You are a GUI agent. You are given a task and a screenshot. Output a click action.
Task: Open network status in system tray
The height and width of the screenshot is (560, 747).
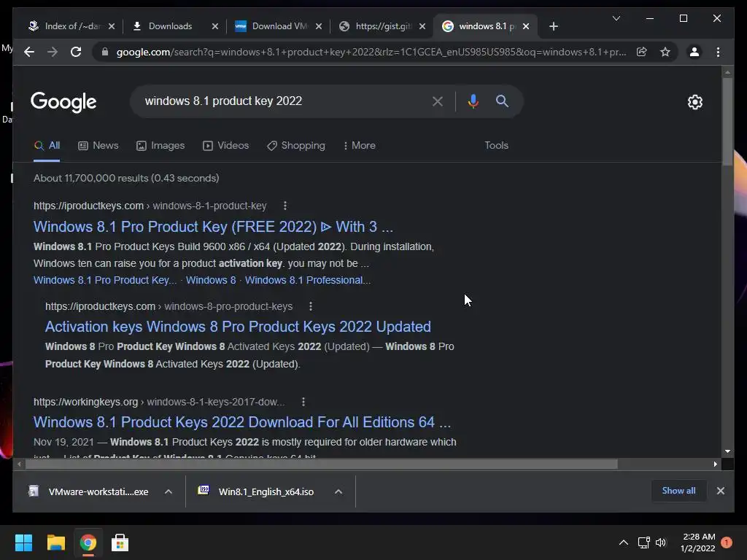tap(643, 542)
